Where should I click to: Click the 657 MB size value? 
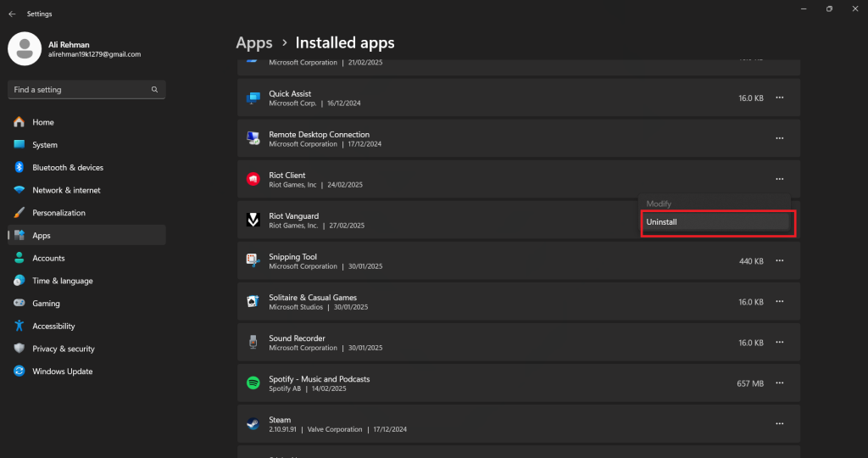(750, 383)
